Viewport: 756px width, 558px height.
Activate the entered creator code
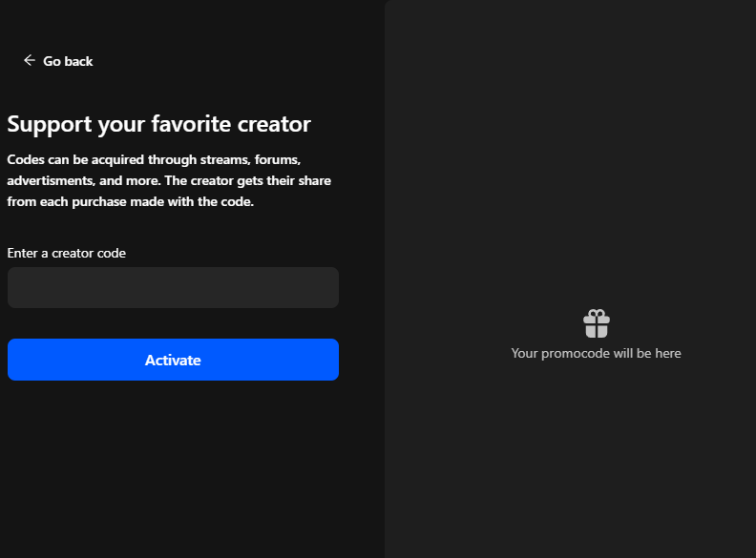pos(173,360)
